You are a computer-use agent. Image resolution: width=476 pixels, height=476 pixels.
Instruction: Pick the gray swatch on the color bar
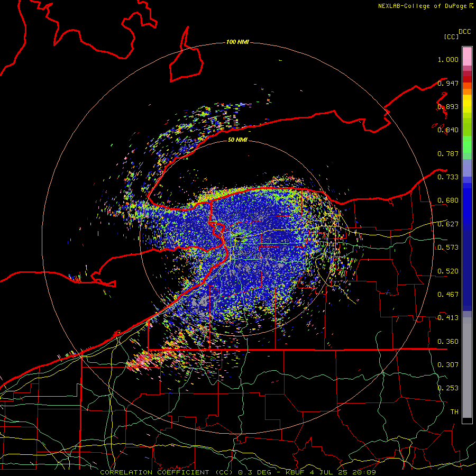tap(467, 368)
